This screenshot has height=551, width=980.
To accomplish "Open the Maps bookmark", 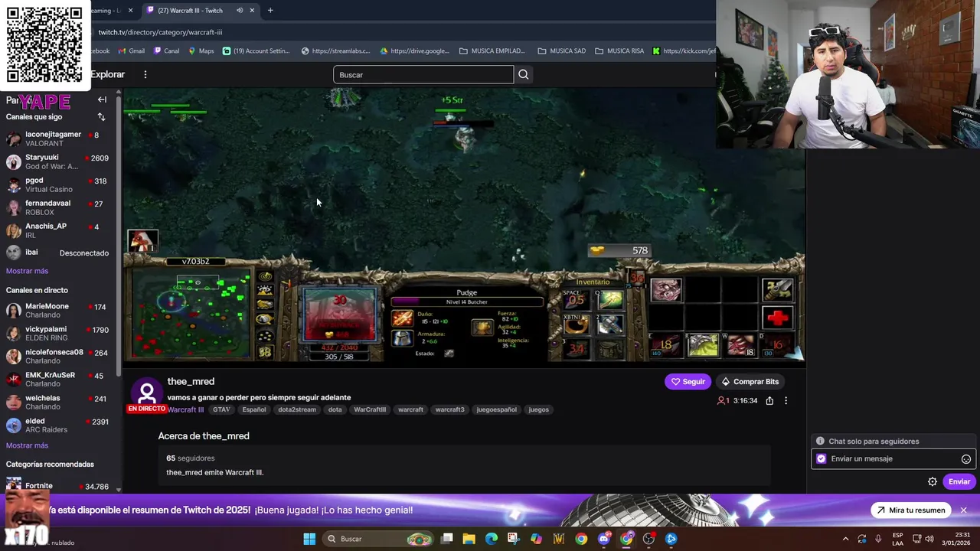I will tap(200, 51).
